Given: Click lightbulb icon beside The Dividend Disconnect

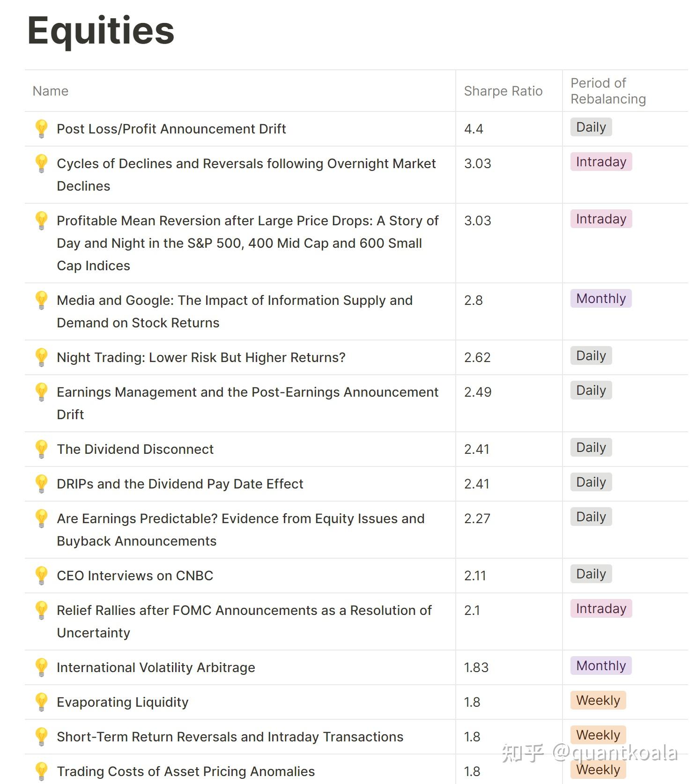Looking at the screenshot, I should pos(41,449).
